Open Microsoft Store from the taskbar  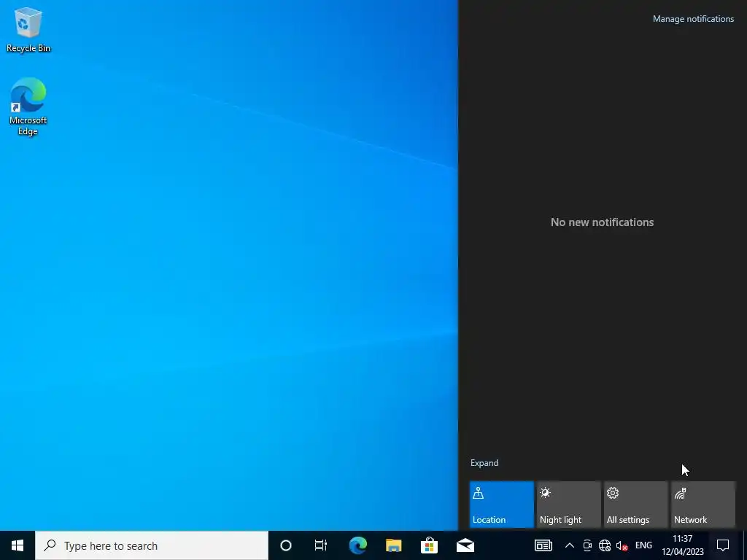pos(429,545)
